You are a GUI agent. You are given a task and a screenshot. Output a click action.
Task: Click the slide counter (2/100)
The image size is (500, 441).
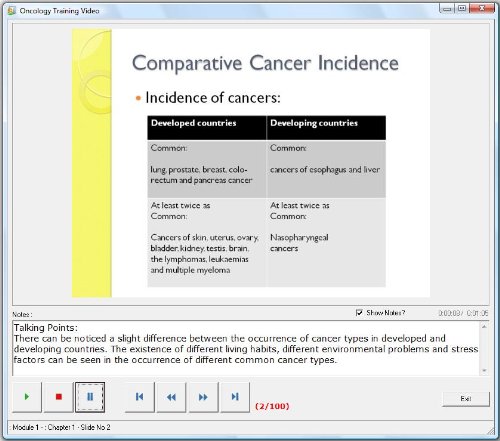[x=272, y=406]
